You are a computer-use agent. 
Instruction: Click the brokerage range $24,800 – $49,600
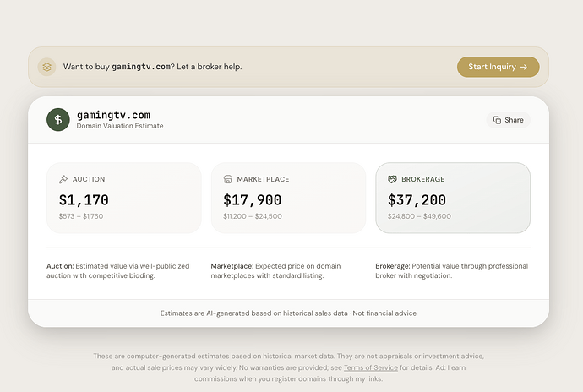(419, 216)
